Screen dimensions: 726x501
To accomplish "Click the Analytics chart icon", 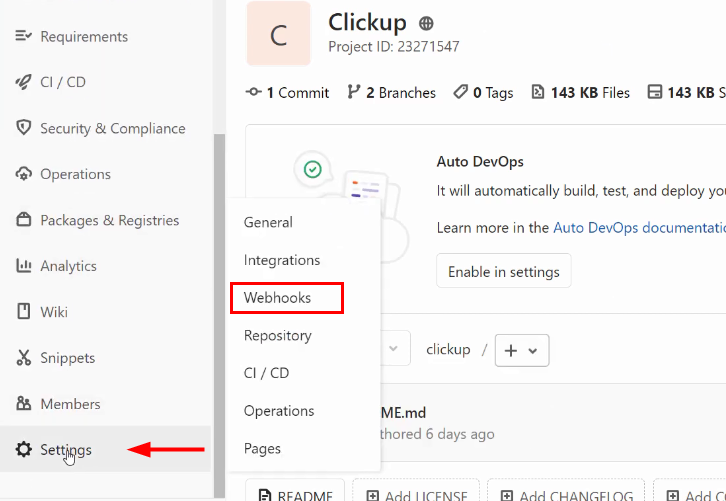I will [23, 265].
